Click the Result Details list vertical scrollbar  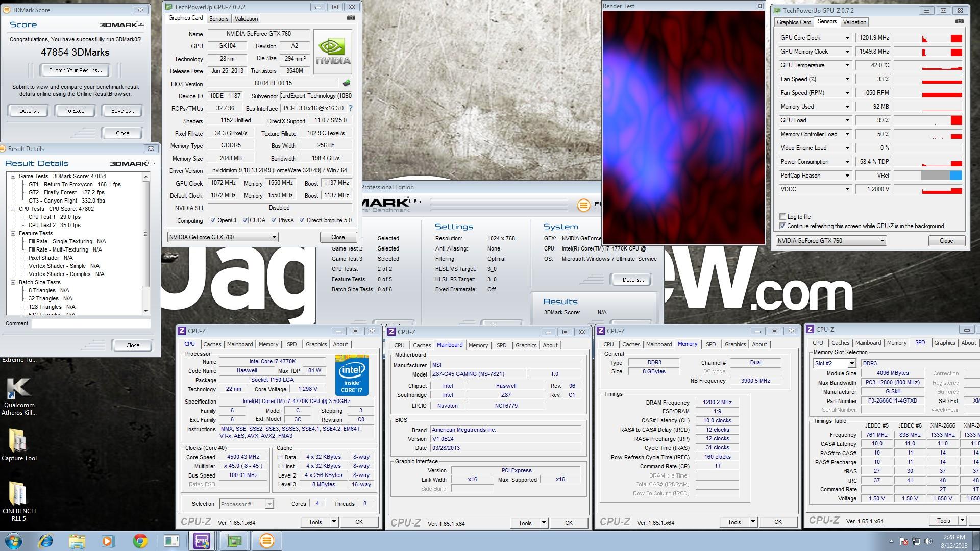146,243
